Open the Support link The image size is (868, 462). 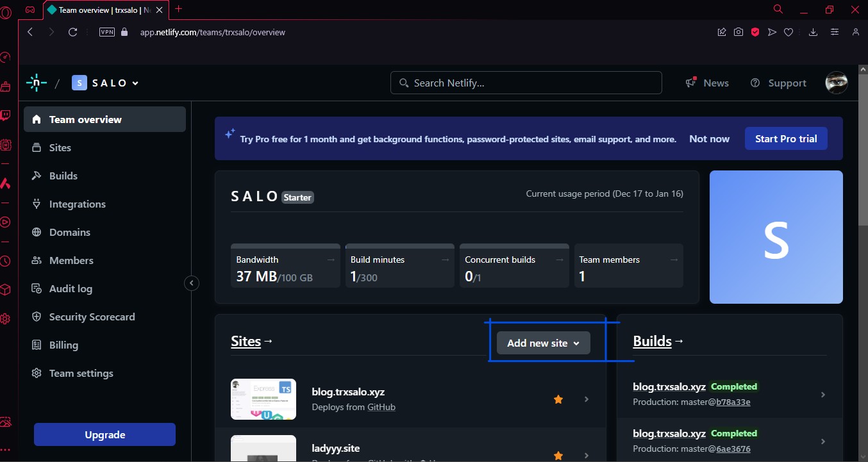click(x=778, y=83)
